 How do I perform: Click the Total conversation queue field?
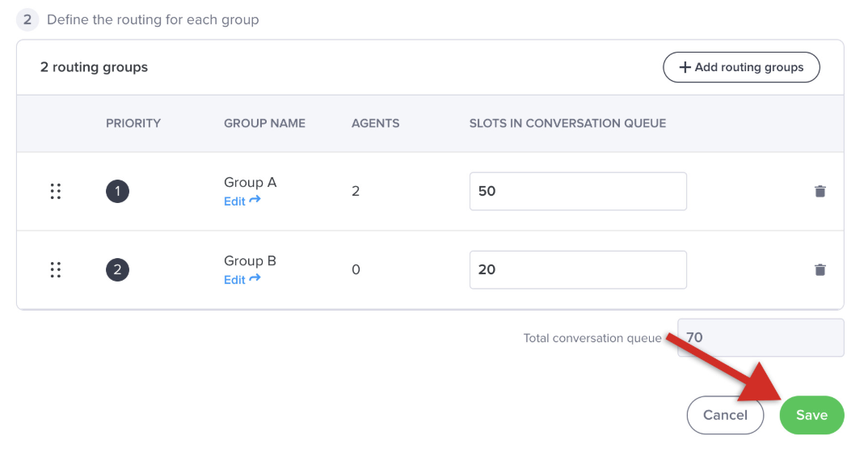(760, 338)
